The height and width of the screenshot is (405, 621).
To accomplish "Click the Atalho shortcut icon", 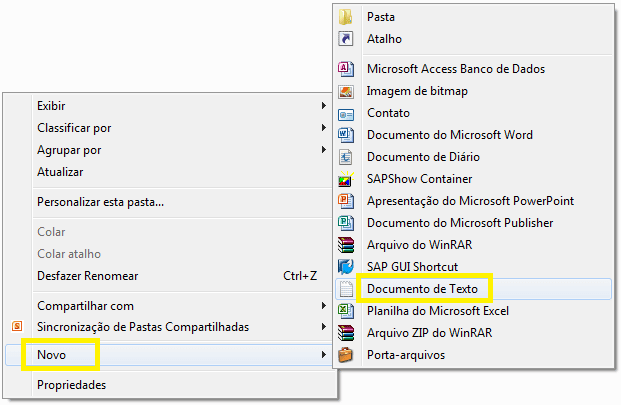I will (x=346, y=39).
